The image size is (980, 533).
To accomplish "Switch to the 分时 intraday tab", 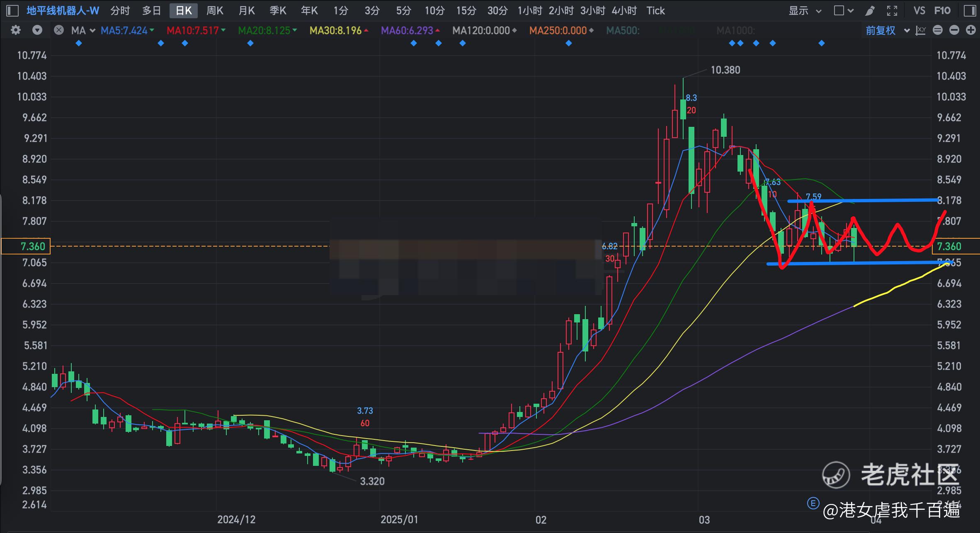I will click(x=120, y=11).
